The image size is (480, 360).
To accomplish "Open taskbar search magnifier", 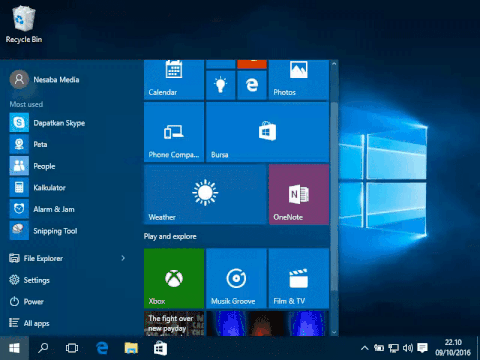I will click(x=43, y=348).
